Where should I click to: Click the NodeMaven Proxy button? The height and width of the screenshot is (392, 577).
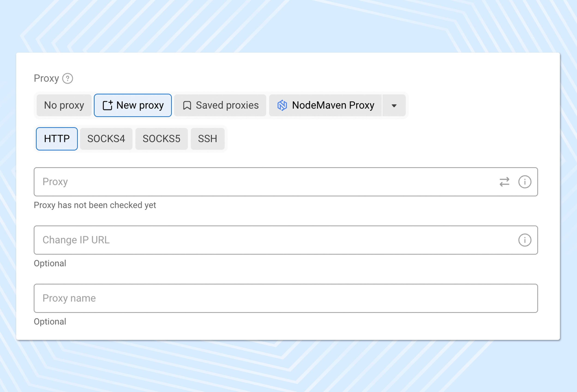coord(325,105)
